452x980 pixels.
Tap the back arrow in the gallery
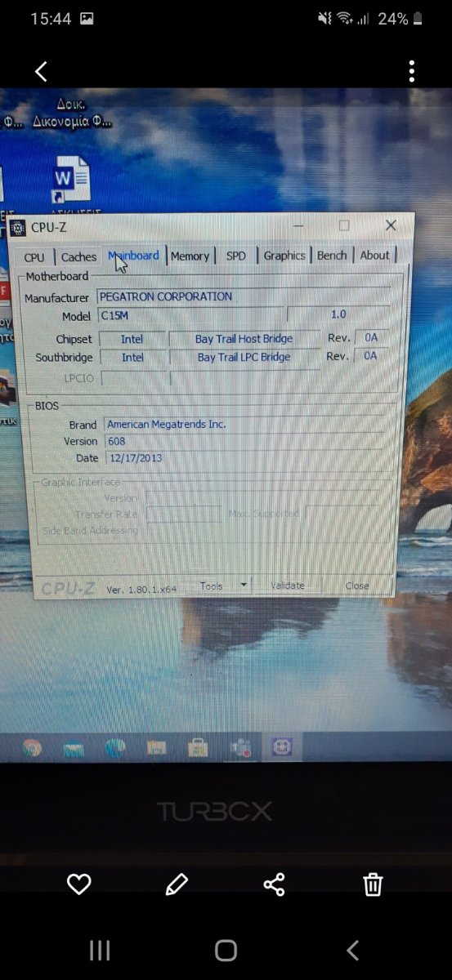point(41,72)
